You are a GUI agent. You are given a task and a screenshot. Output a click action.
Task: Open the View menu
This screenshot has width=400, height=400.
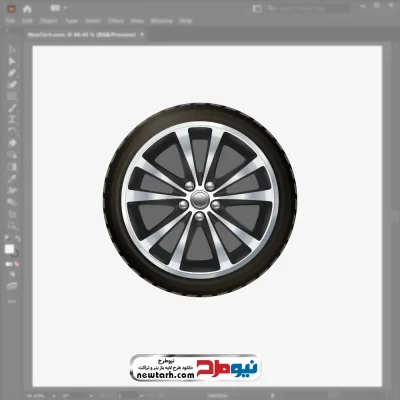click(x=137, y=21)
